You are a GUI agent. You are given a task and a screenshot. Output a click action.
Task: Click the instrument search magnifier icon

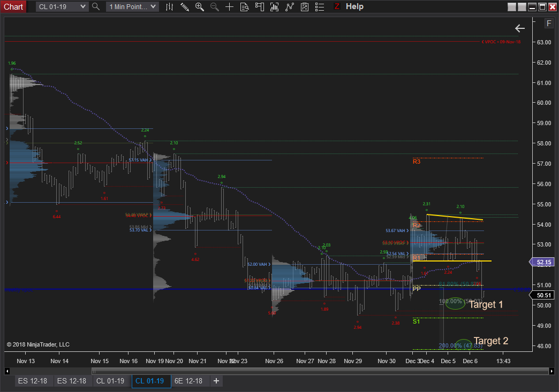click(x=96, y=6)
